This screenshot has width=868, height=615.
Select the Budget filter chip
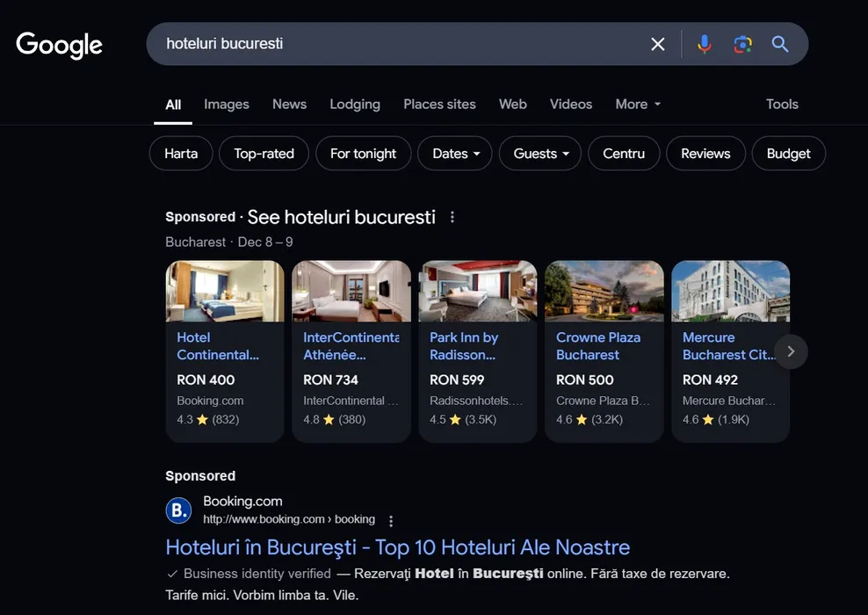pos(788,154)
